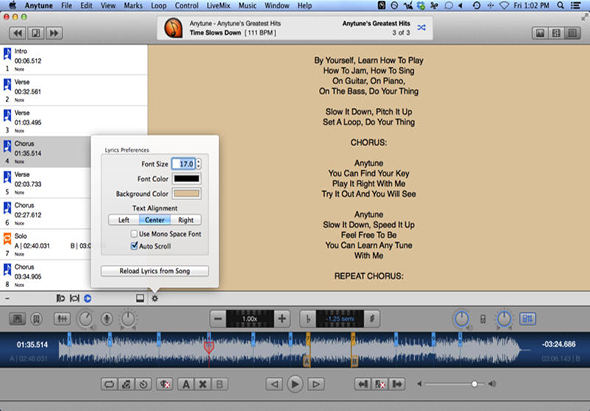Toggle the lyrics view button in control bar
The height and width of the screenshot is (411, 590).
click(17, 319)
